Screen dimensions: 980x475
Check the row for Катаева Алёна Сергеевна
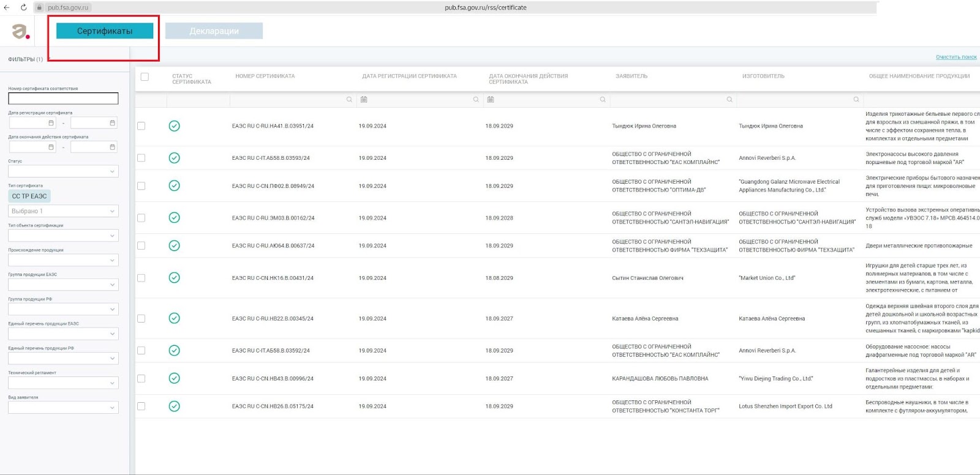tap(141, 318)
